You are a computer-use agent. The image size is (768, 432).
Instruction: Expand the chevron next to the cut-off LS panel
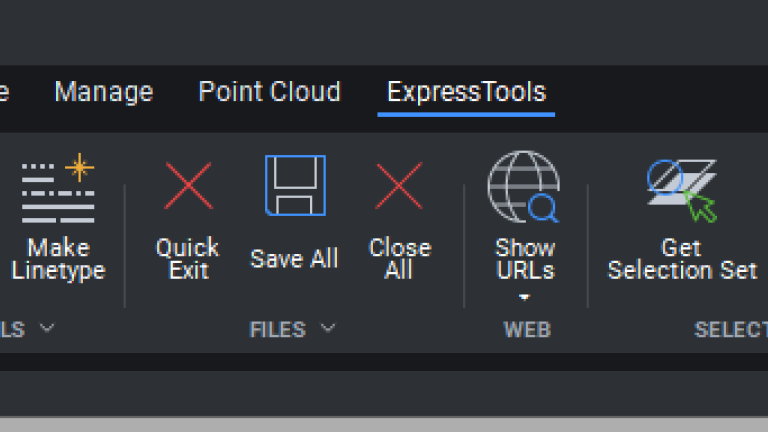(47, 328)
